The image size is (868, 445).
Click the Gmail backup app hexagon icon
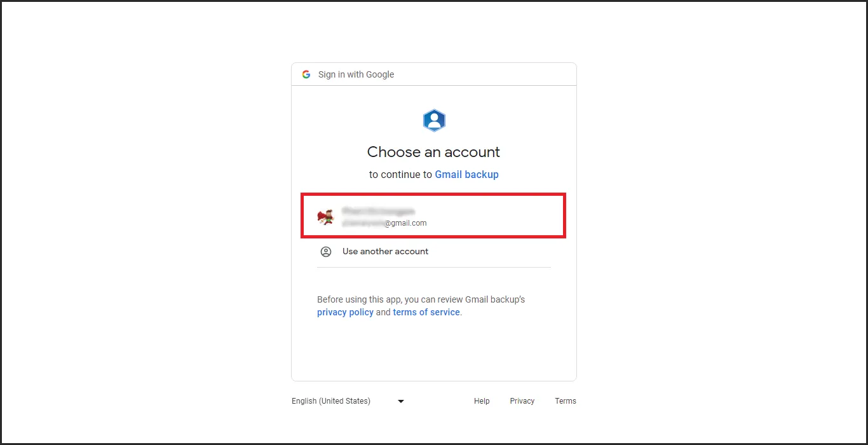pyautogui.click(x=434, y=120)
